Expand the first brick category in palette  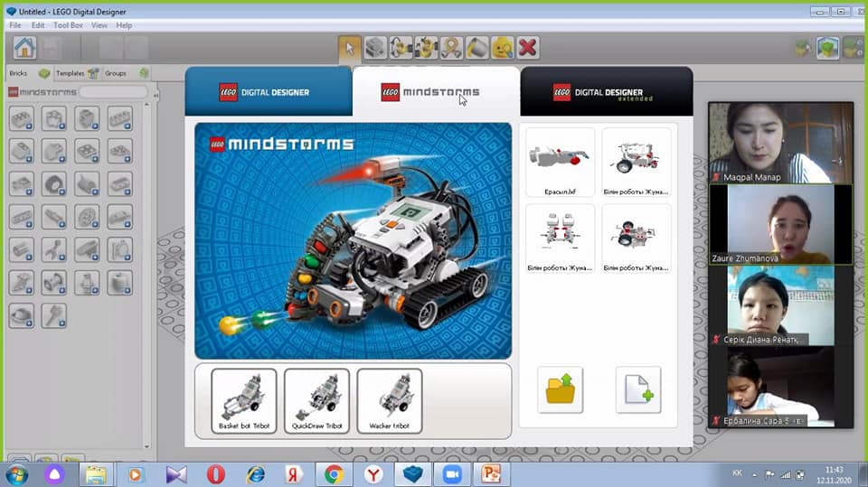[x=22, y=118]
